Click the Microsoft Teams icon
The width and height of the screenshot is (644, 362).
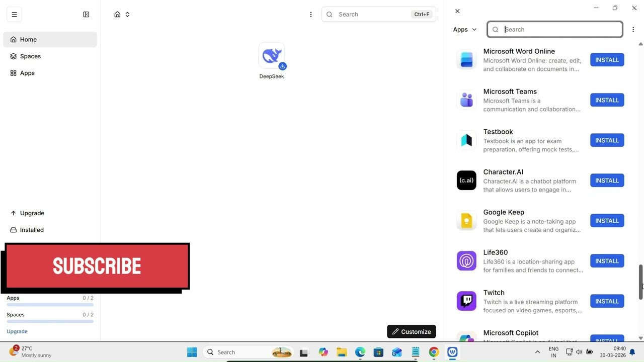point(466,100)
